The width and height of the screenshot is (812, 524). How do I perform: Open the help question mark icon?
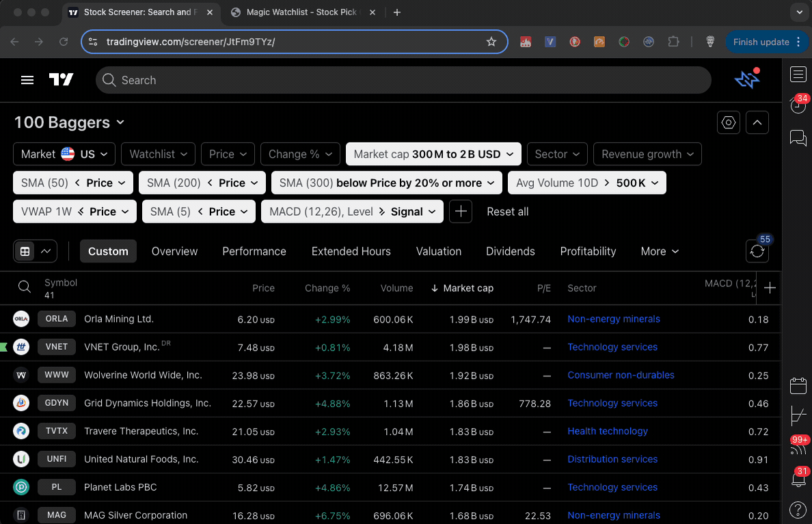(798, 510)
